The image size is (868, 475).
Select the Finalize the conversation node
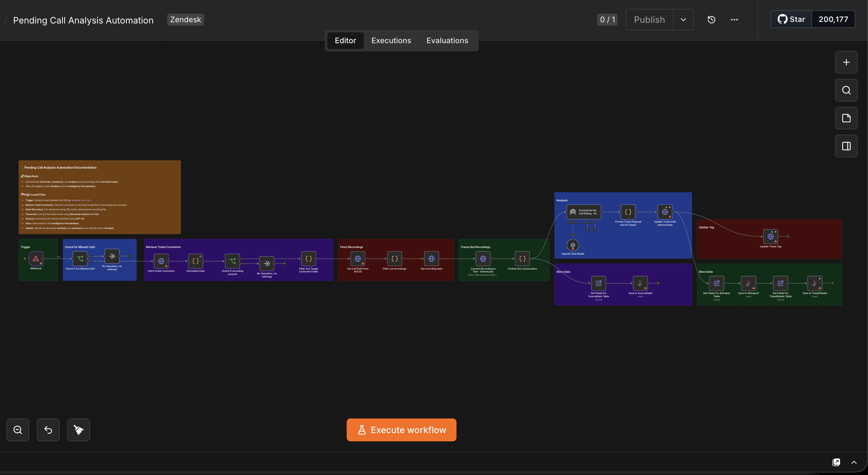point(522,258)
